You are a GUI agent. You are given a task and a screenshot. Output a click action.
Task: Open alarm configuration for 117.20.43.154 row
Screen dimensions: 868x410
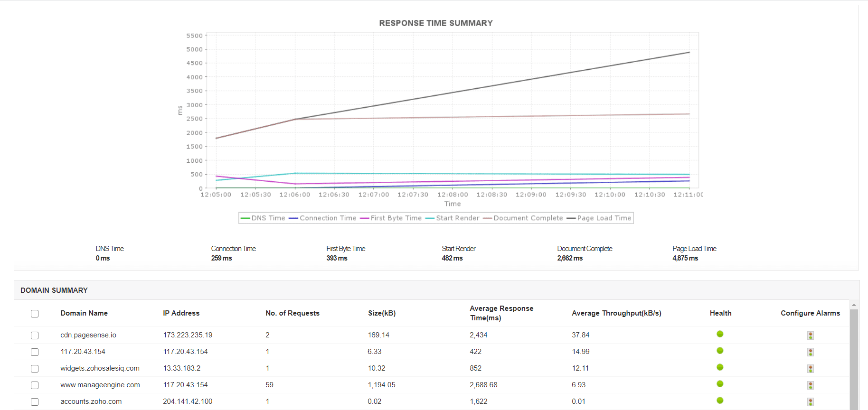(x=810, y=352)
